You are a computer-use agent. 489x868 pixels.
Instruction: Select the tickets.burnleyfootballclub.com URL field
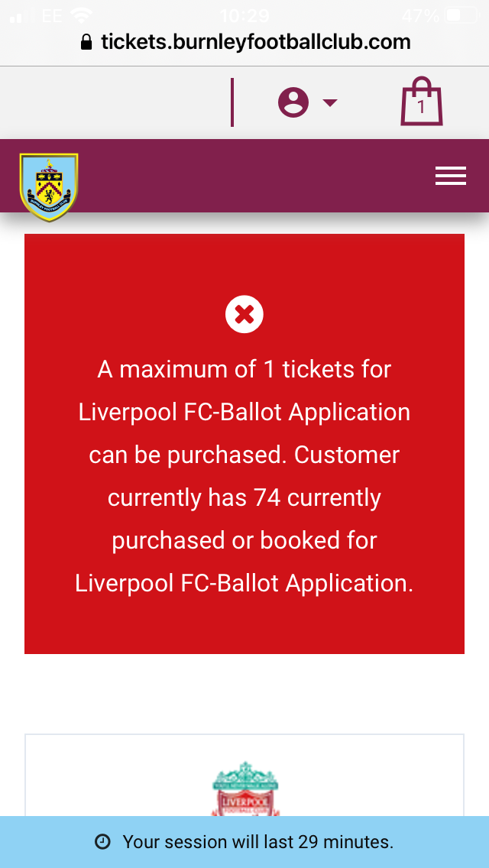point(244,42)
